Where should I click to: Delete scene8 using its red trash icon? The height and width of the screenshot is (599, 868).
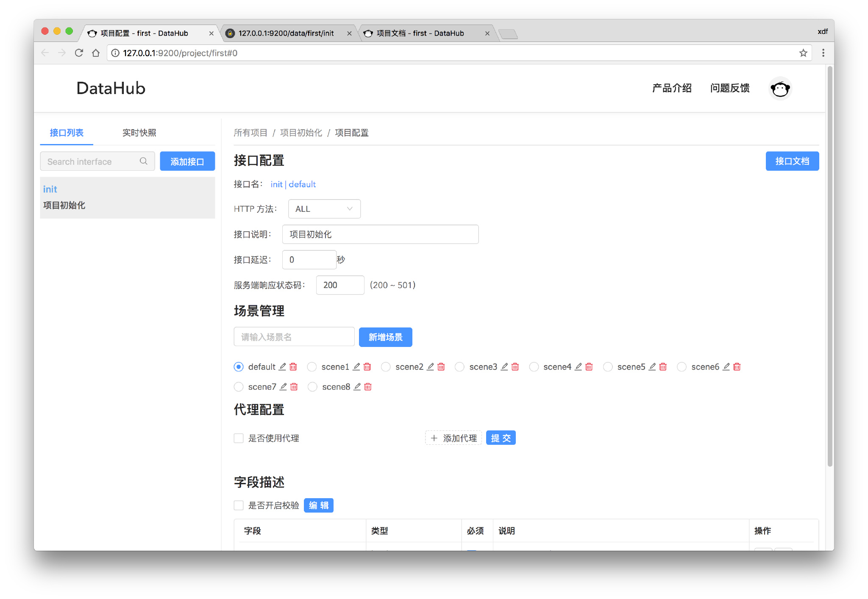tap(368, 386)
